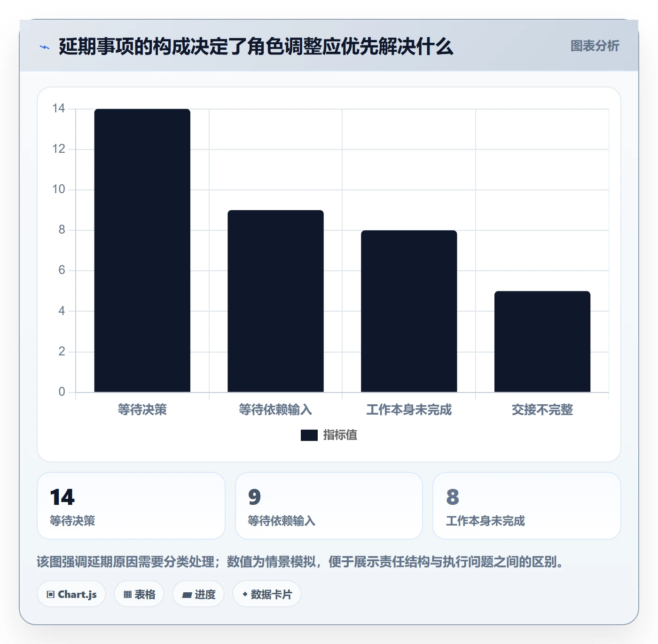Open the data card showing 8
This screenshot has width=658, height=644.
527,506
